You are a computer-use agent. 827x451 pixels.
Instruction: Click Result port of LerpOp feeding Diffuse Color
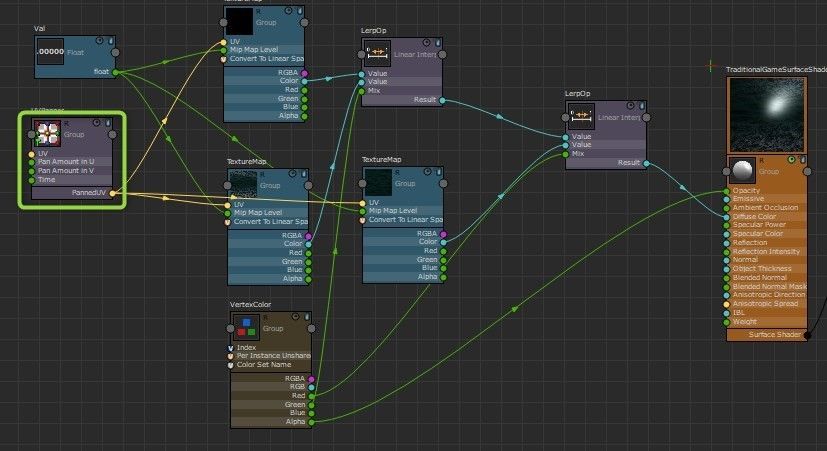tap(646, 164)
